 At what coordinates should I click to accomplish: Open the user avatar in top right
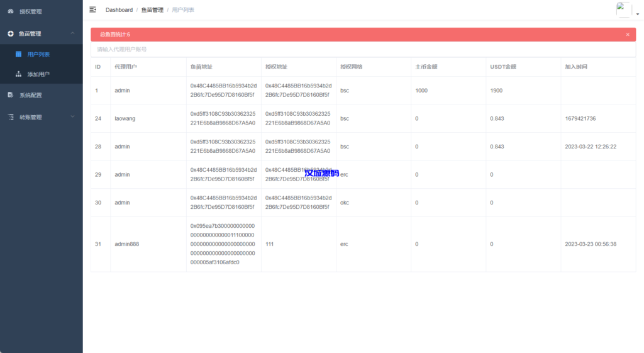click(x=624, y=9)
